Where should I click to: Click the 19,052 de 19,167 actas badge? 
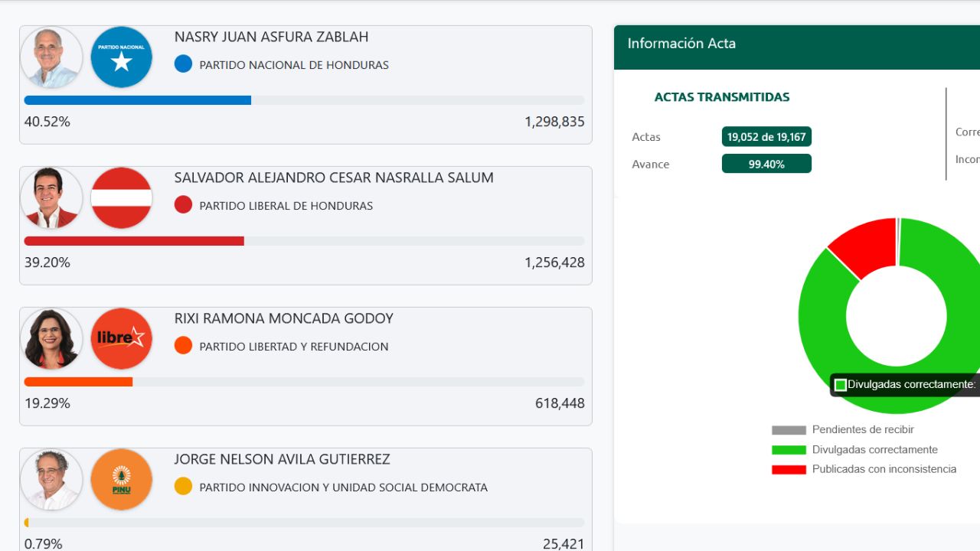point(766,136)
